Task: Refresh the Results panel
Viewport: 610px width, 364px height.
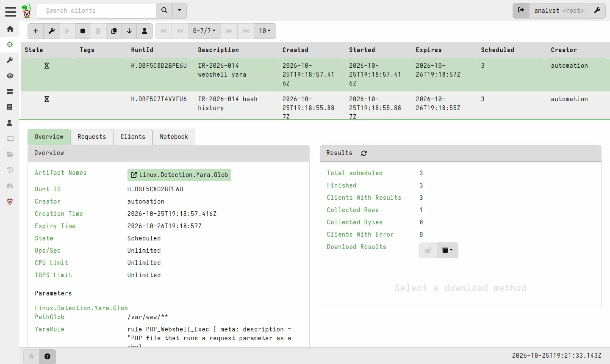Action: [364, 153]
